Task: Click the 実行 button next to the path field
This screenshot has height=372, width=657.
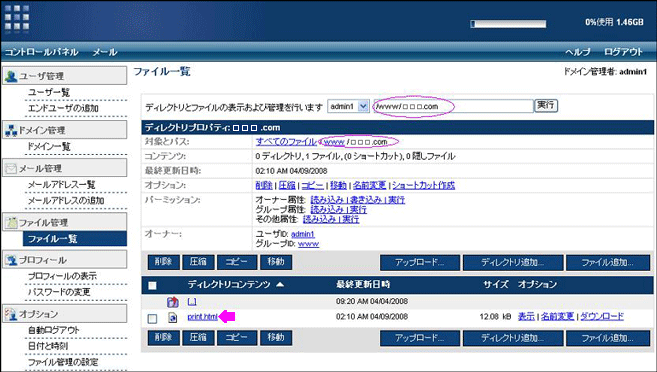Action: click(x=546, y=106)
